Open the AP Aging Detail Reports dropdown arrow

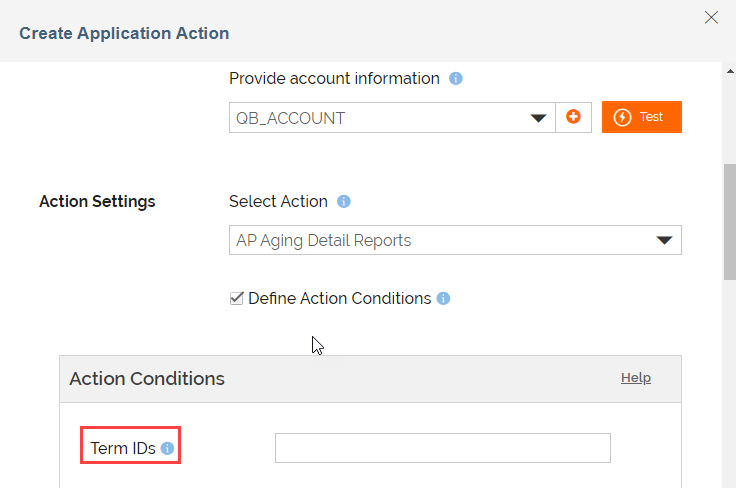coord(664,240)
